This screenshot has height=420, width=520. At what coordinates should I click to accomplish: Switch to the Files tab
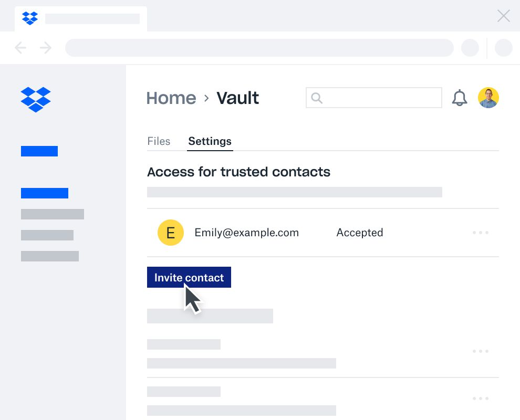coord(159,141)
